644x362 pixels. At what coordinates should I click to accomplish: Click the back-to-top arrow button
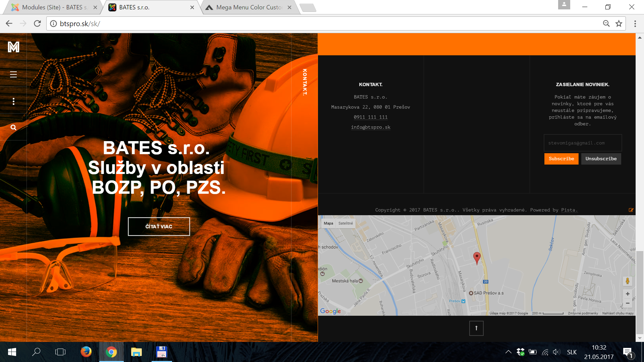click(476, 328)
